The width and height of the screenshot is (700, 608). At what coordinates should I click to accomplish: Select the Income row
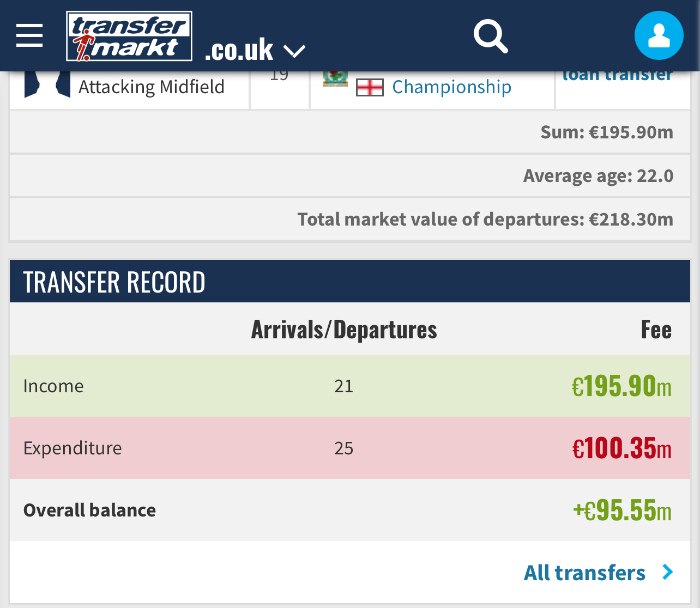350,386
